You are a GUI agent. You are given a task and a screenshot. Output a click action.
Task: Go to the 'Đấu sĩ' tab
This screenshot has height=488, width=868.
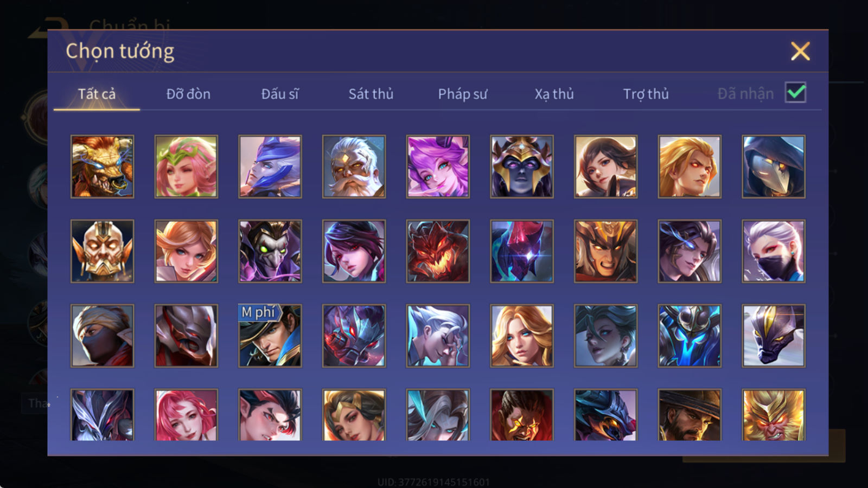(279, 94)
